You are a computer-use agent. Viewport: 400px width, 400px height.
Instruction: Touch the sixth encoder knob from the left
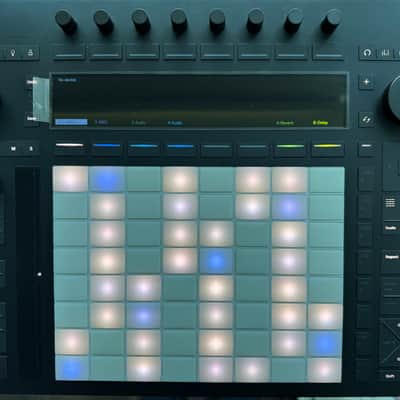click(255, 21)
